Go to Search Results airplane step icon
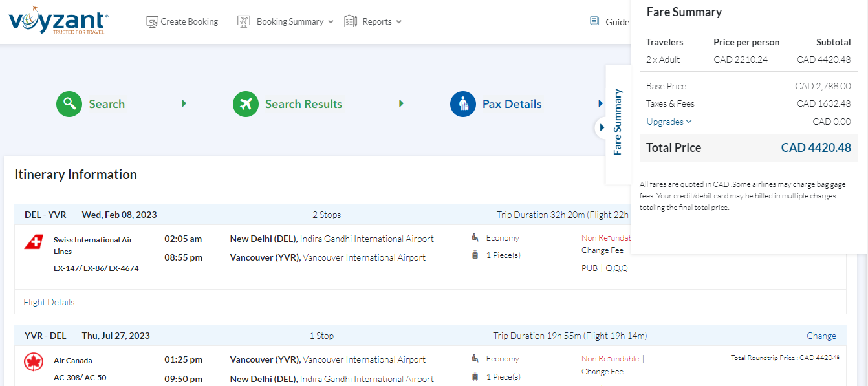Viewport: 868px width, 386px height. click(x=246, y=104)
